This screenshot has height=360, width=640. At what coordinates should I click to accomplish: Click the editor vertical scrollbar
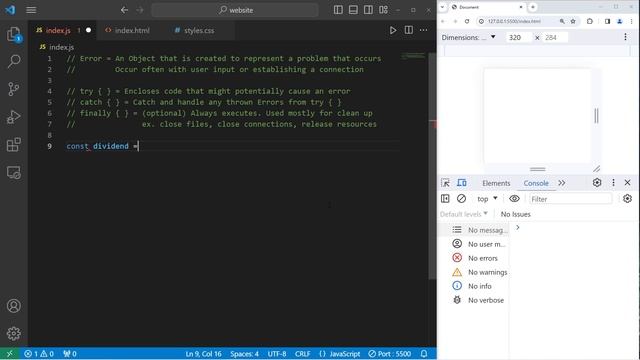433,165
